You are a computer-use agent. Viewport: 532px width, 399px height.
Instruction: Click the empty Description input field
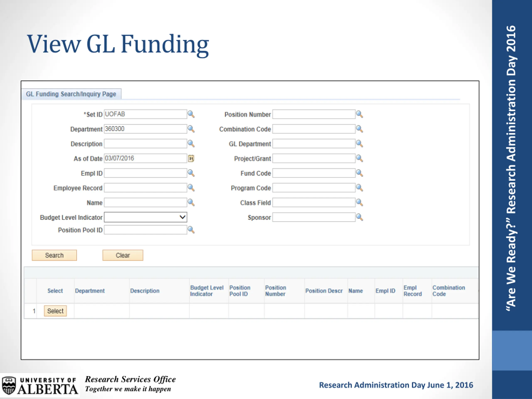[145, 144]
